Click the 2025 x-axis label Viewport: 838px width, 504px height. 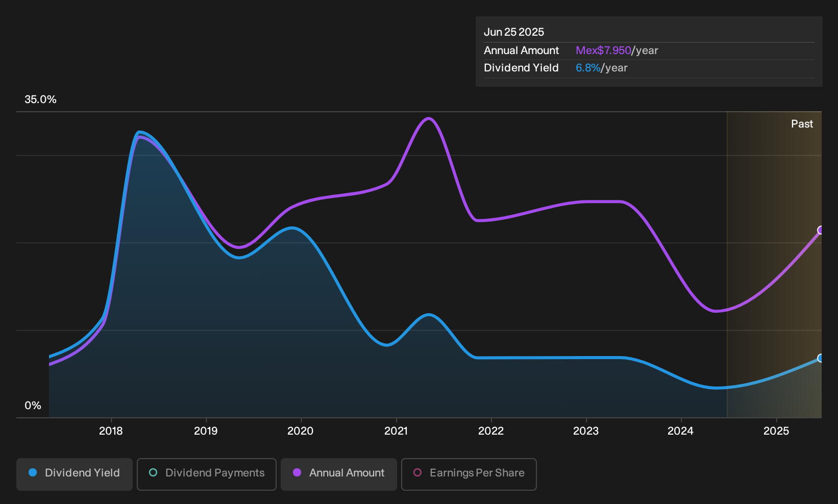[776, 431]
